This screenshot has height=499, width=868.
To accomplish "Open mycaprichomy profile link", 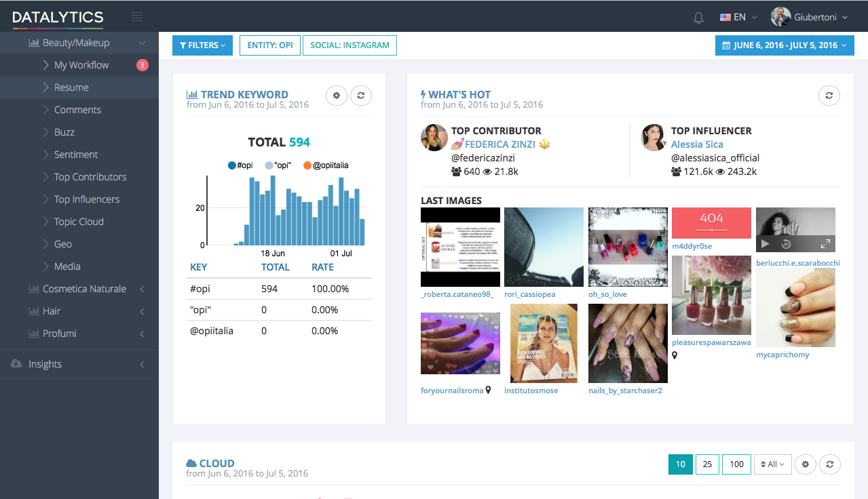I will point(782,355).
